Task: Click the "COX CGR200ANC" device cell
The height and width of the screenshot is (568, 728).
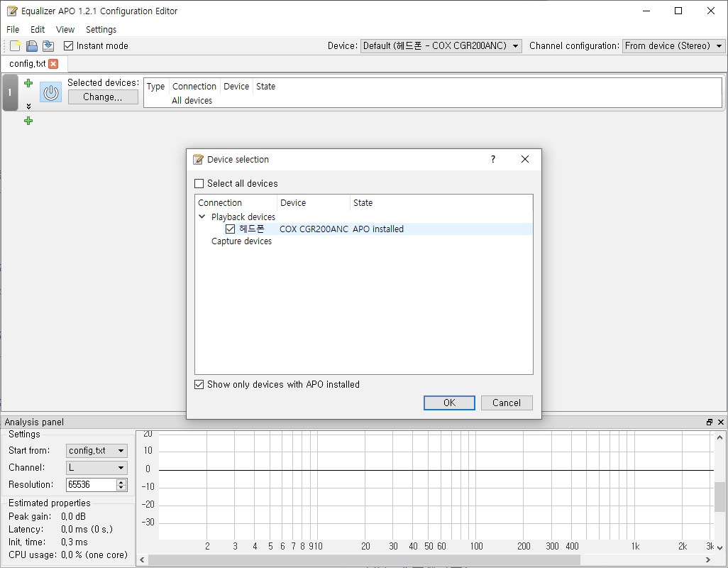Action: point(314,229)
